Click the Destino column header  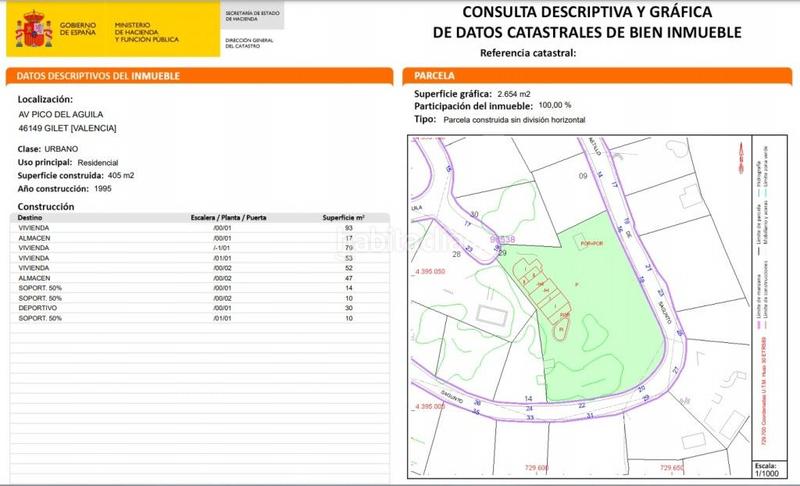[31, 217]
